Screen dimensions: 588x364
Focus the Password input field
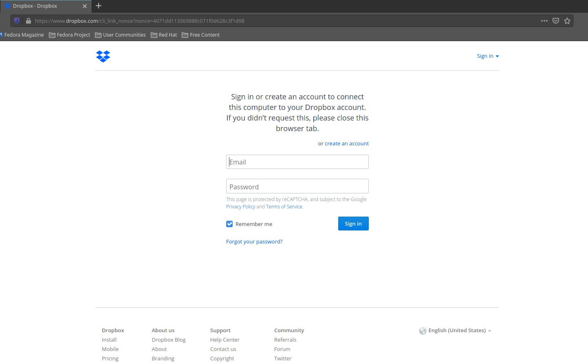click(297, 186)
